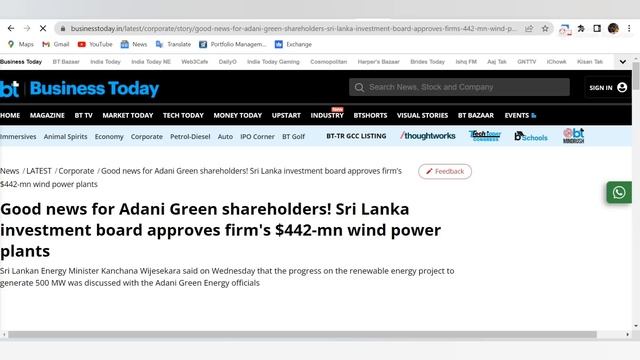The image size is (640, 360).
Task: Open the BTSHORTS menu item
Action: pyautogui.click(x=370, y=116)
